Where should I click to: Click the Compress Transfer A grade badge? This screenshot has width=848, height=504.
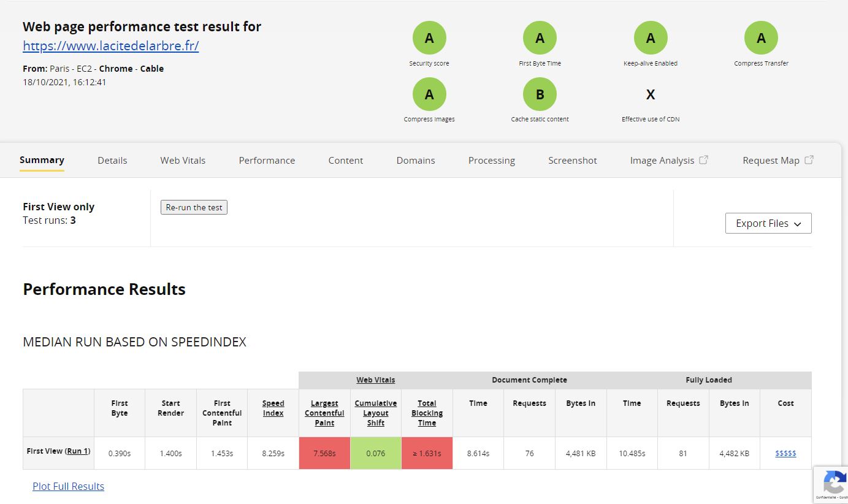point(761,38)
